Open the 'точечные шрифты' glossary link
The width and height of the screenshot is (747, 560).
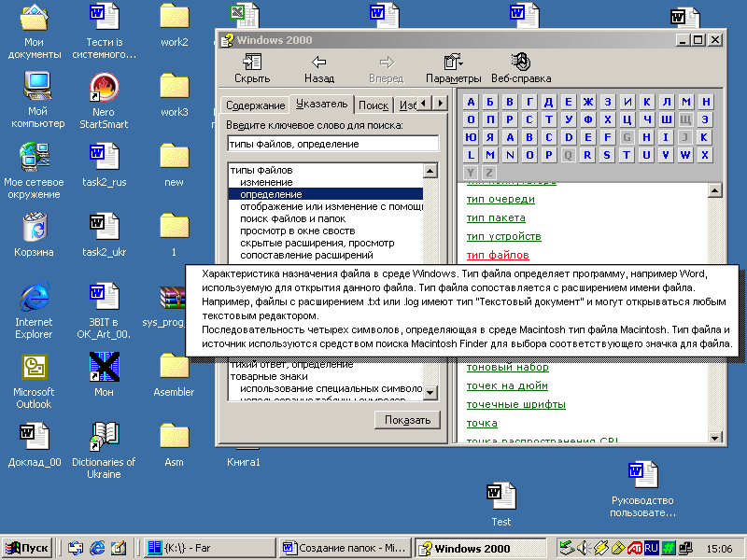coord(516,404)
